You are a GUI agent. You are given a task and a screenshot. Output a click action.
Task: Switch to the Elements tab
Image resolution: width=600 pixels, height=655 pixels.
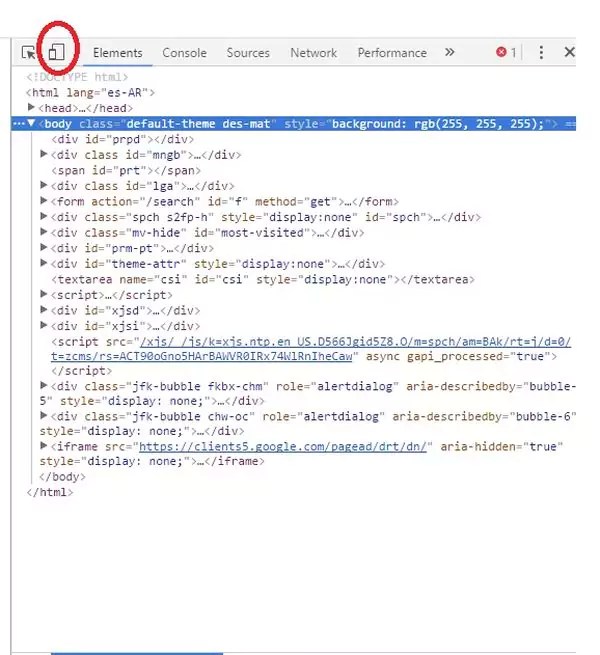click(117, 53)
